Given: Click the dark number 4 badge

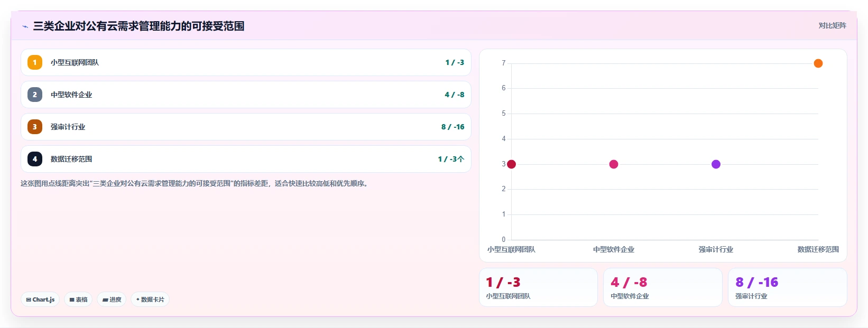Looking at the screenshot, I should click(35, 159).
